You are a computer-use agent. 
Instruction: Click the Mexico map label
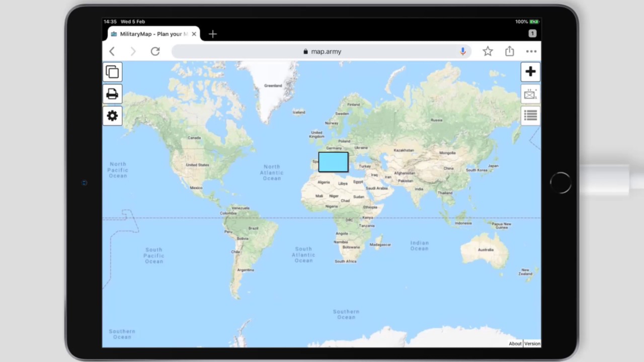click(x=196, y=188)
